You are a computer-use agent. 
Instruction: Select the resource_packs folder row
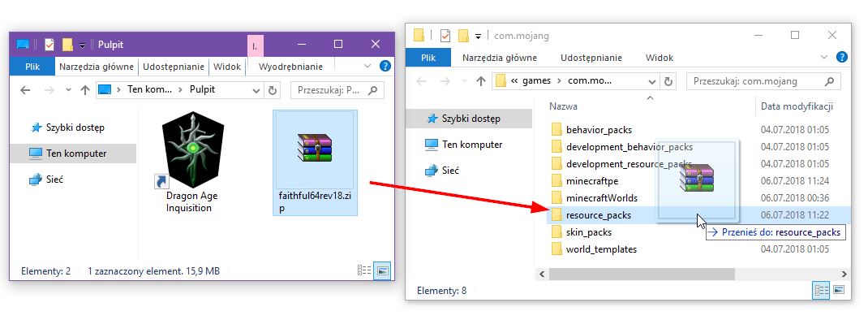pos(698,214)
